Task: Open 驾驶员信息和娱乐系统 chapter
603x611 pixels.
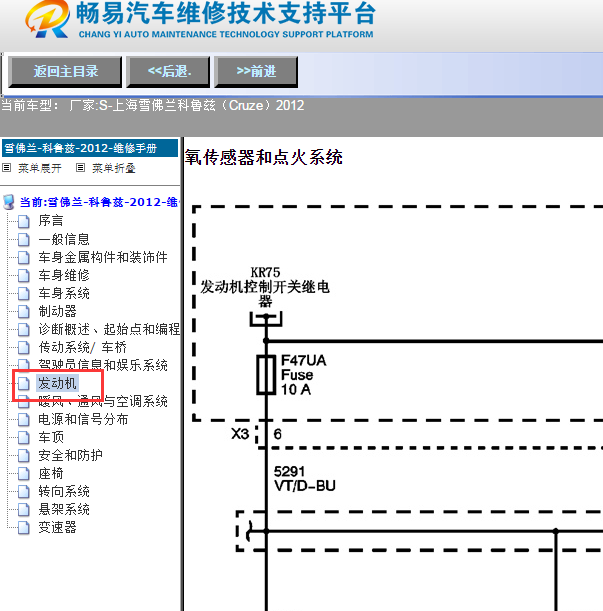Action: [103, 365]
